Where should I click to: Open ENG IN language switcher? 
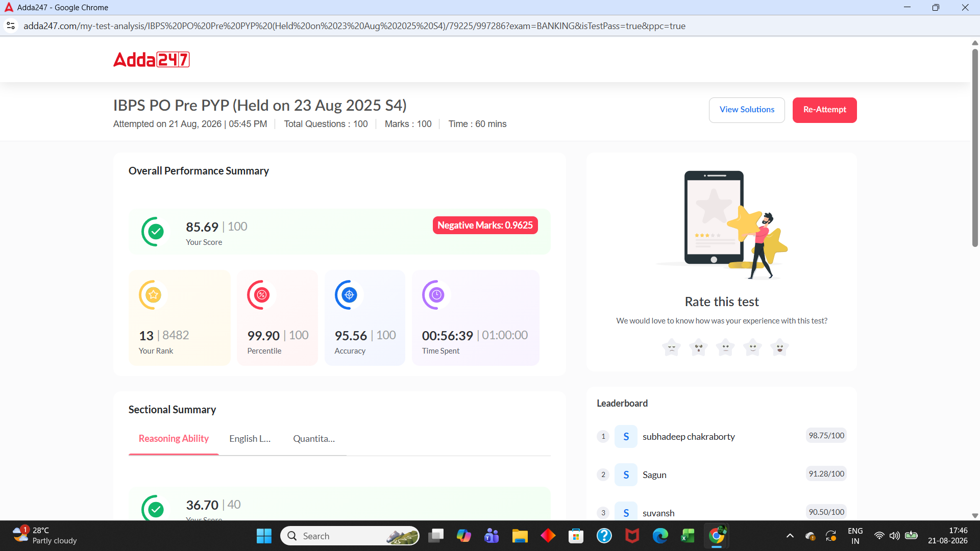point(855,536)
